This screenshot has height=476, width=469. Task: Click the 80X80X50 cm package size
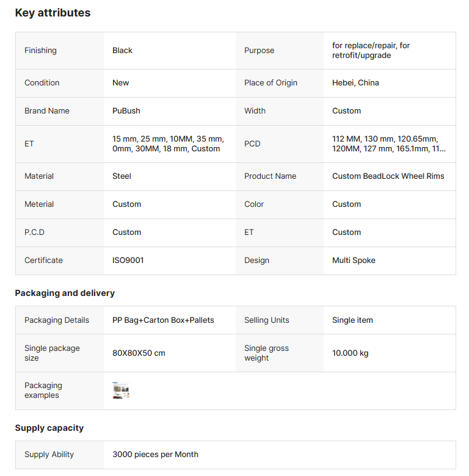click(x=139, y=353)
